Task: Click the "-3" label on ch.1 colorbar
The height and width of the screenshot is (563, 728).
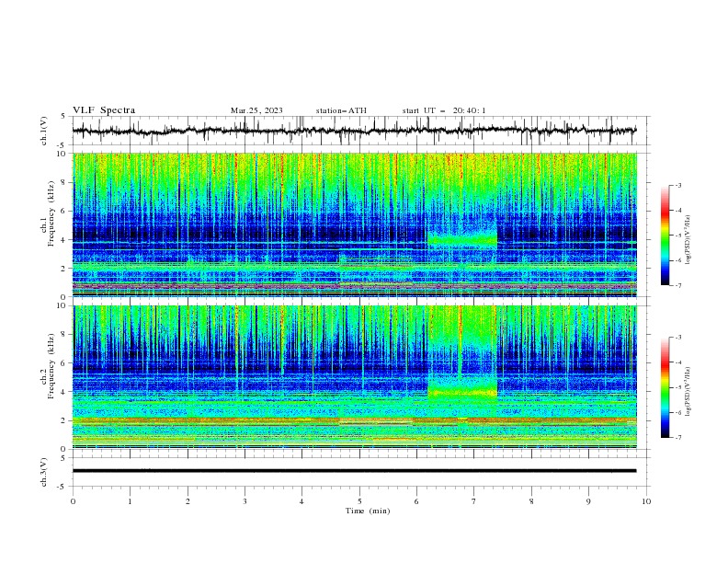Action: point(677,186)
